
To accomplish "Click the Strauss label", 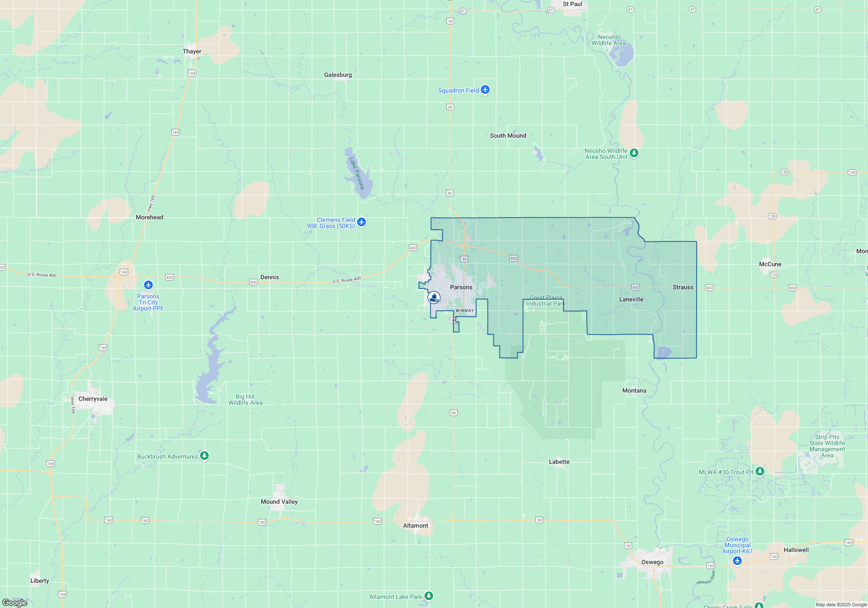I will click(683, 287).
